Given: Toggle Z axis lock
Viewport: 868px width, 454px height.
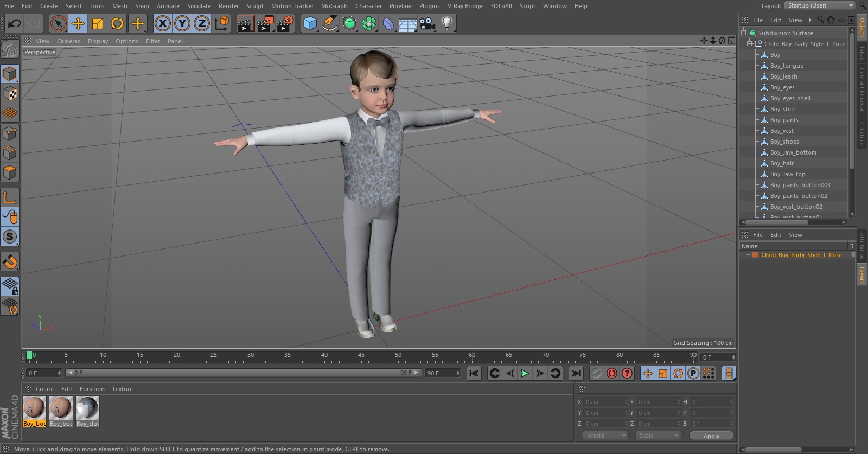Looking at the screenshot, I should pos(202,23).
